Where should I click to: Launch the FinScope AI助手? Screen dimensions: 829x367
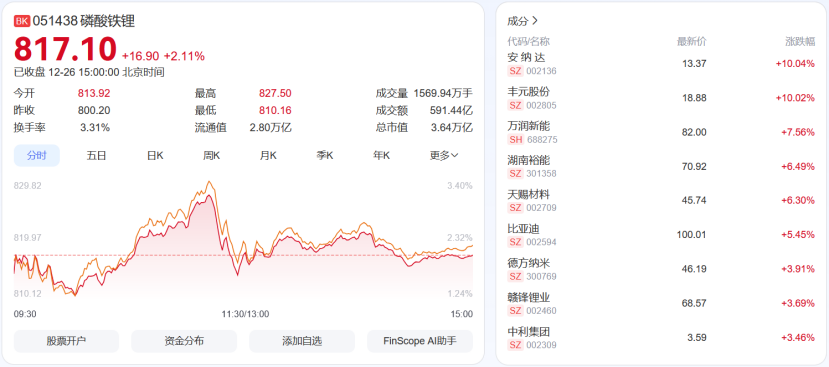coord(420,341)
